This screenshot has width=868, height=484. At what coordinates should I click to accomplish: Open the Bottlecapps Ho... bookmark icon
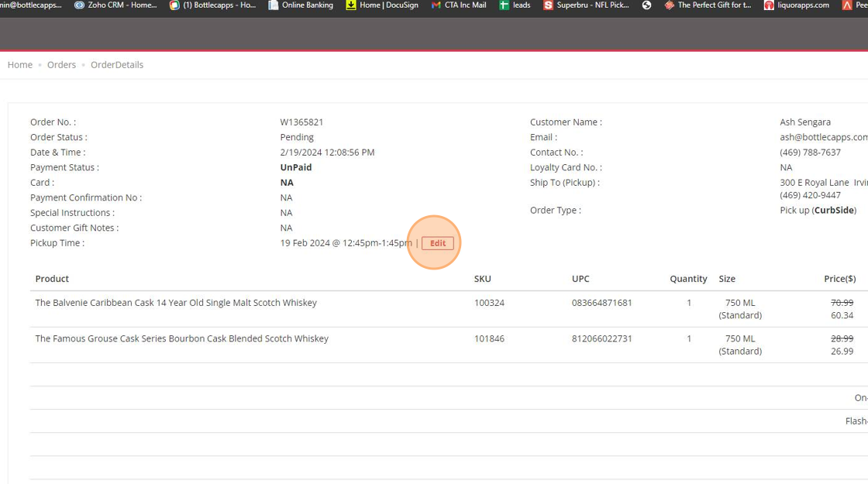click(x=174, y=5)
